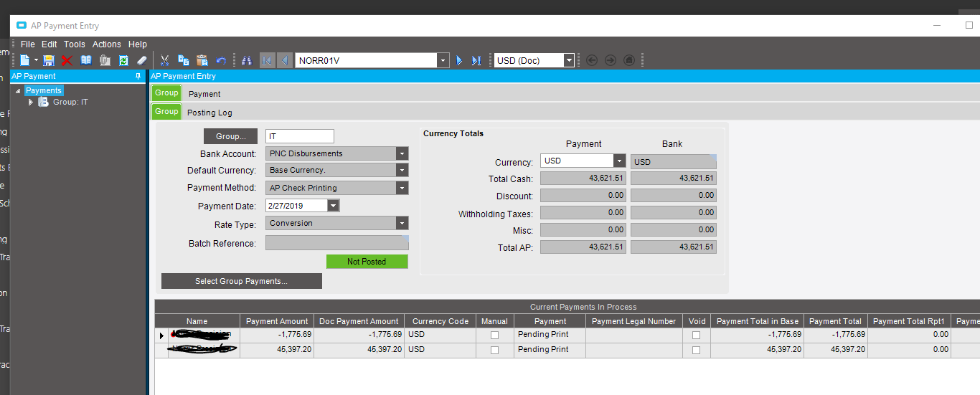980x395 pixels.
Task: Click the green Refresh icon
Action: (x=123, y=61)
